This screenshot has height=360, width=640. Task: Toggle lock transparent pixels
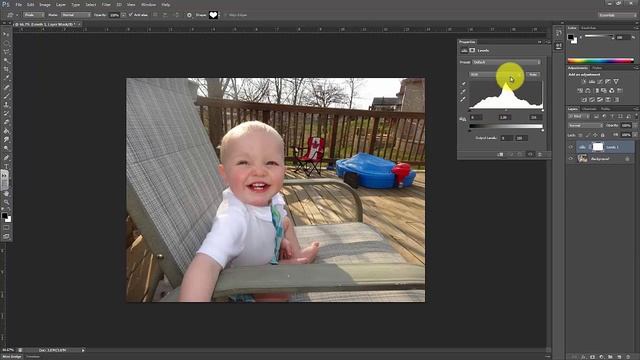tap(580, 135)
